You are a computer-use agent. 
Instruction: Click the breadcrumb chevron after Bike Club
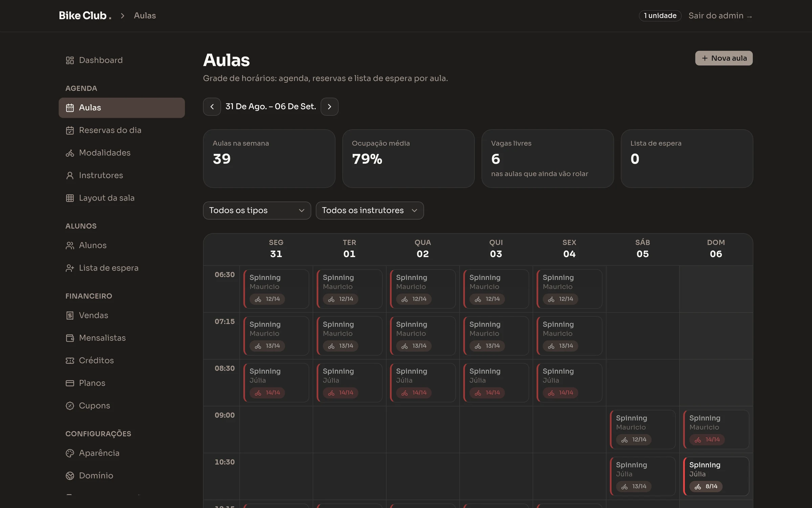coord(123,16)
